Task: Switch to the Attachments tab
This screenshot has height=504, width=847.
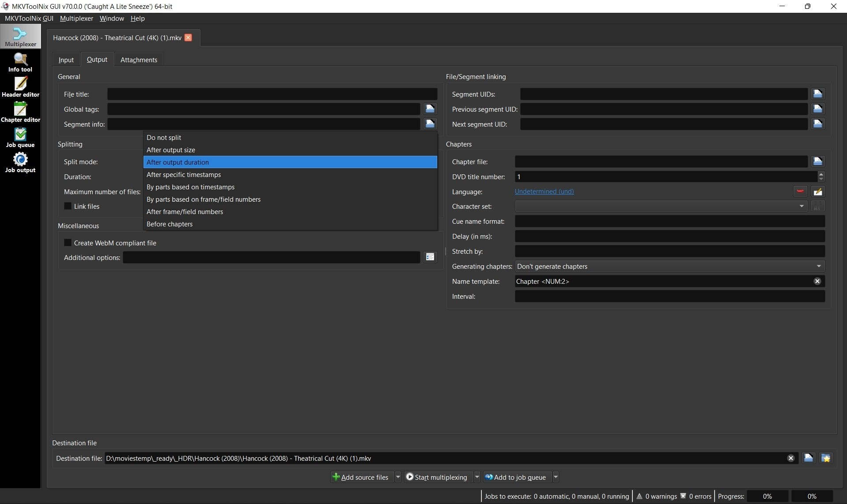Action: coord(139,60)
